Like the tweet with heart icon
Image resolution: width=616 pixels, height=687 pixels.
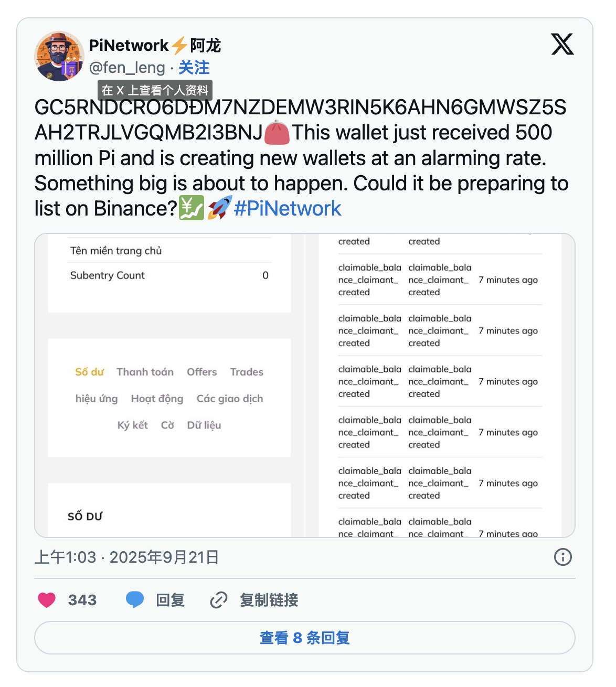pos(47,600)
